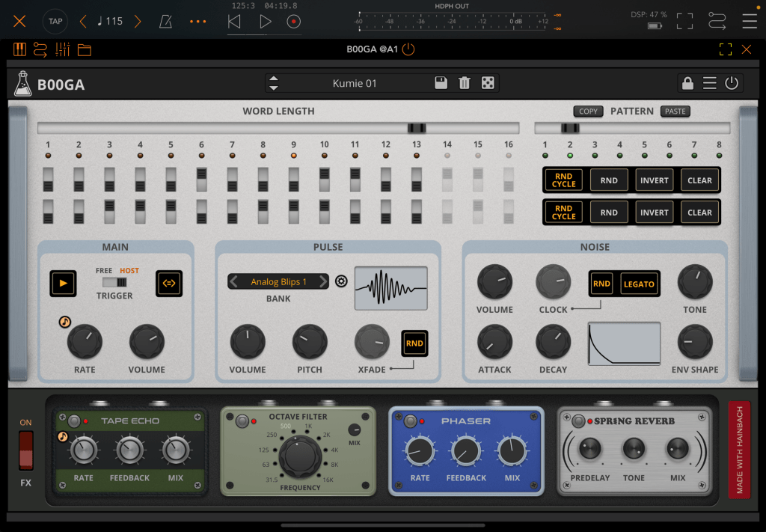This screenshot has height=532, width=766.
Task: Click the randomize preset dice icon
Action: 487,83
